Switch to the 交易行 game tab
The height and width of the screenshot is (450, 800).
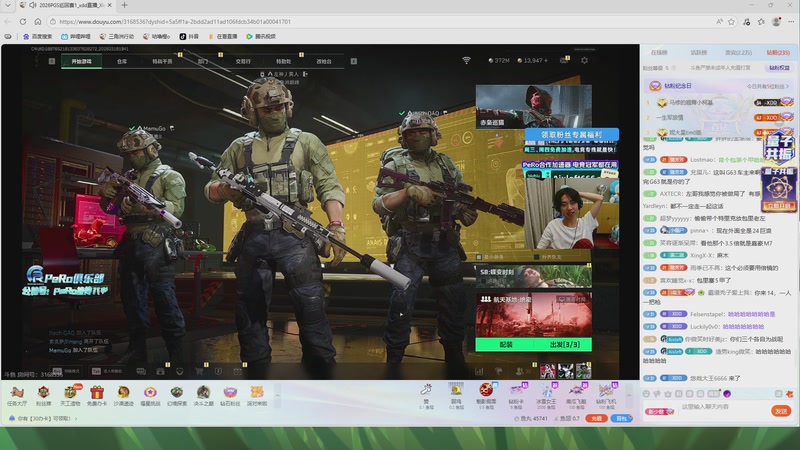pos(243,61)
